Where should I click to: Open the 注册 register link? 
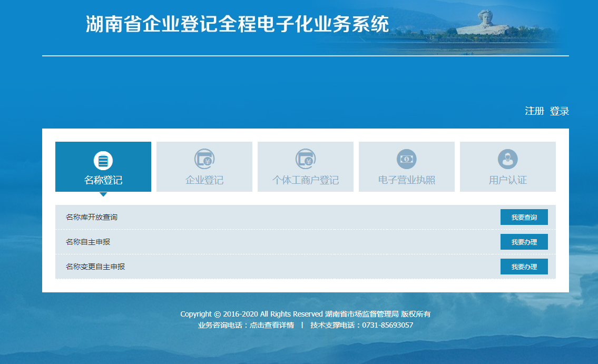[534, 111]
